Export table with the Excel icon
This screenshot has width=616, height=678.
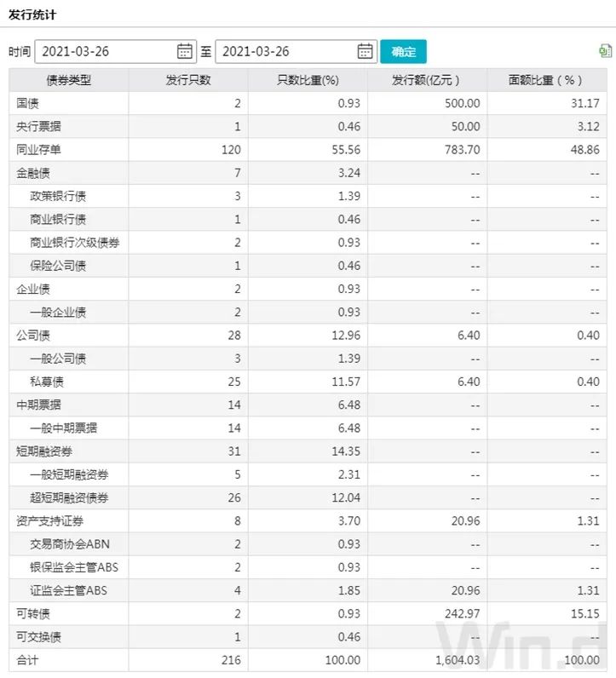click(605, 51)
